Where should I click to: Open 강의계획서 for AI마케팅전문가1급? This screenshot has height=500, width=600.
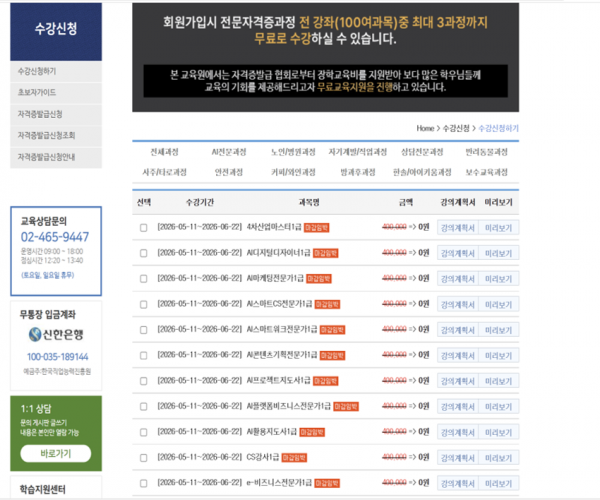tap(458, 279)
